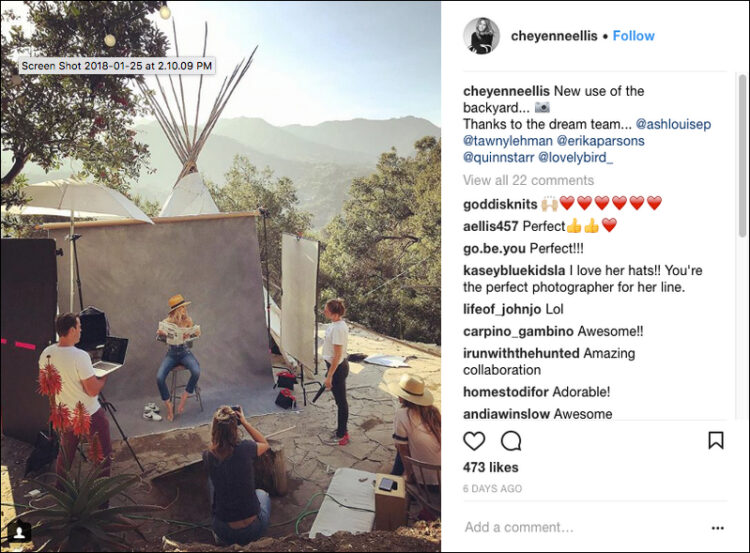Open comments via speech bubble icon
Image resolution: width=750 pixels, height=553 pixels.
pos(511,441)
